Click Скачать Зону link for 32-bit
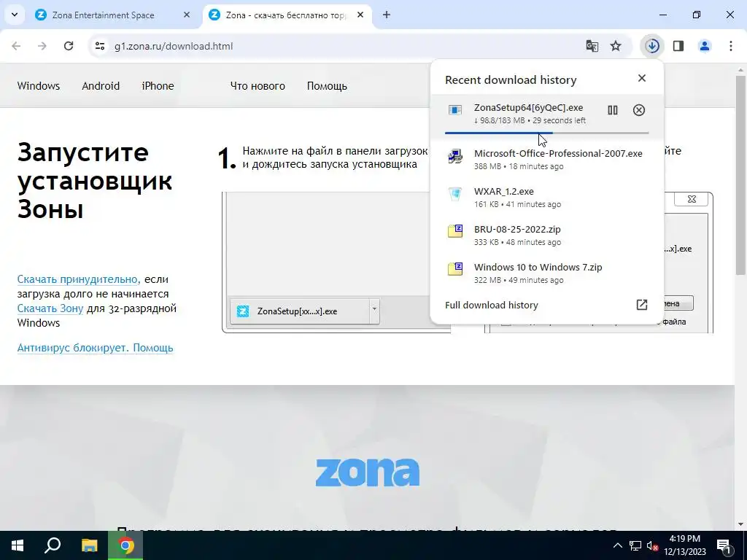 click(50, 308)
